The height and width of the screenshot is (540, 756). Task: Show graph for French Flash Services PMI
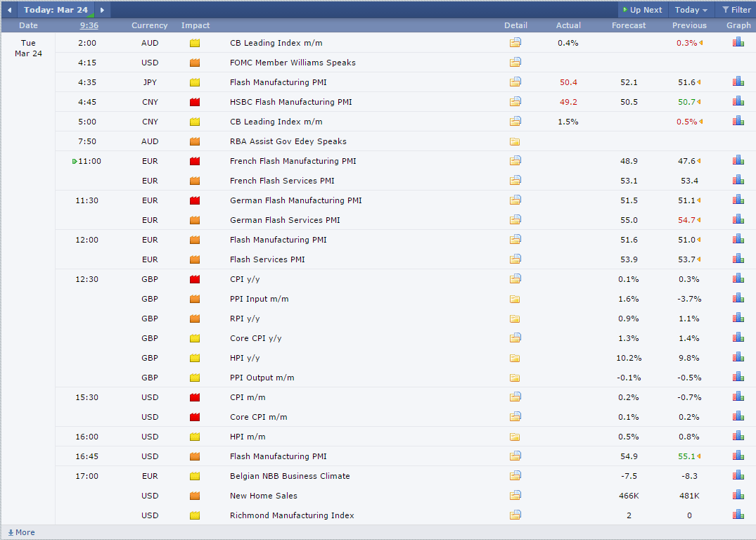[738, 180]
